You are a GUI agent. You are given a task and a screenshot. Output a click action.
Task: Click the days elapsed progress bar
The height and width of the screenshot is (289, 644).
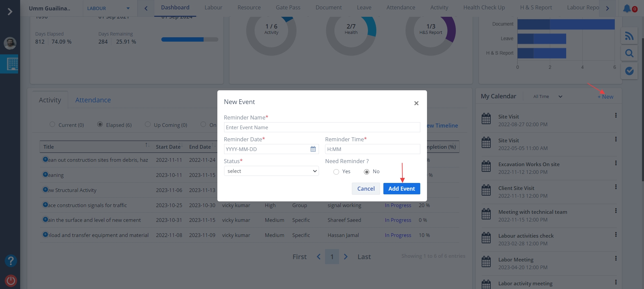(190, 40)
